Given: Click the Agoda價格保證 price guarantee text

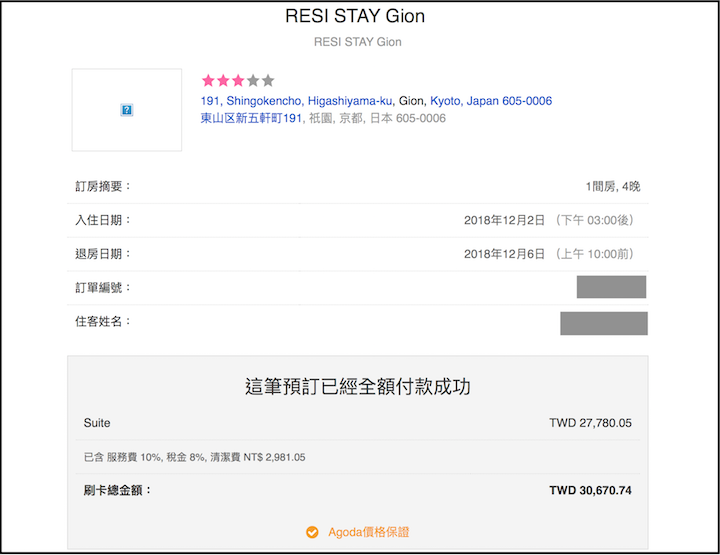Looking at the screenshot, I should coord(368,532).
